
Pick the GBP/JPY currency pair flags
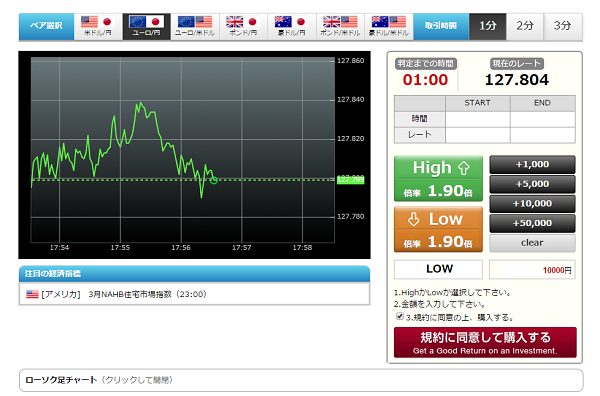coord(243,22)
